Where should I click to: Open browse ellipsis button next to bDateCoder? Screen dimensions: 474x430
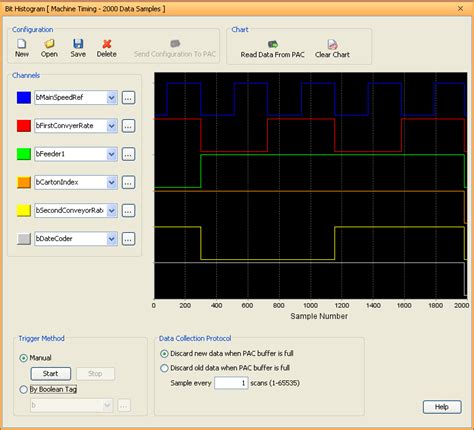(128, 239)
